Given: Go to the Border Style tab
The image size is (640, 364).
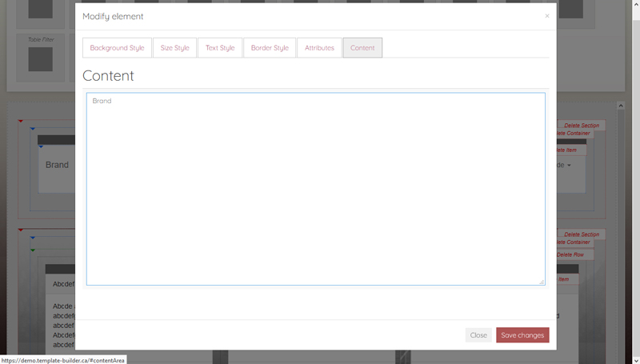Looking at the screenshot, I should pyautogui.click(x=270, y=48).
